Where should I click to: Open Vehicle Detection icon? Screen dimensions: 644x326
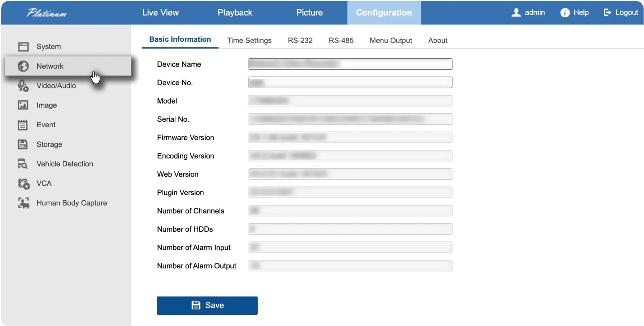coord(22,164)
